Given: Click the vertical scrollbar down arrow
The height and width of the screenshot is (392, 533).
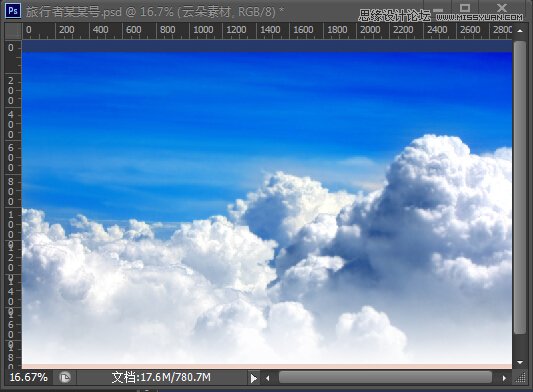Looking at the screenshot, I should (520, 362).
